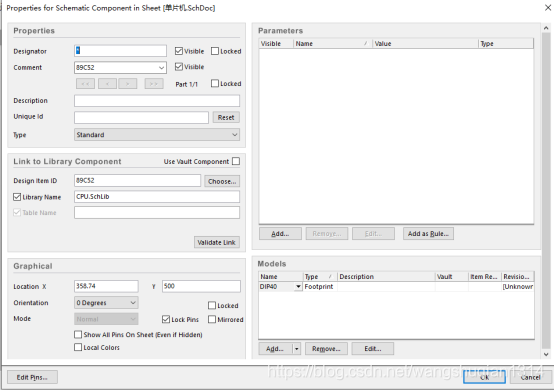Click the Parameters Visible column header

tap(276, 43)
